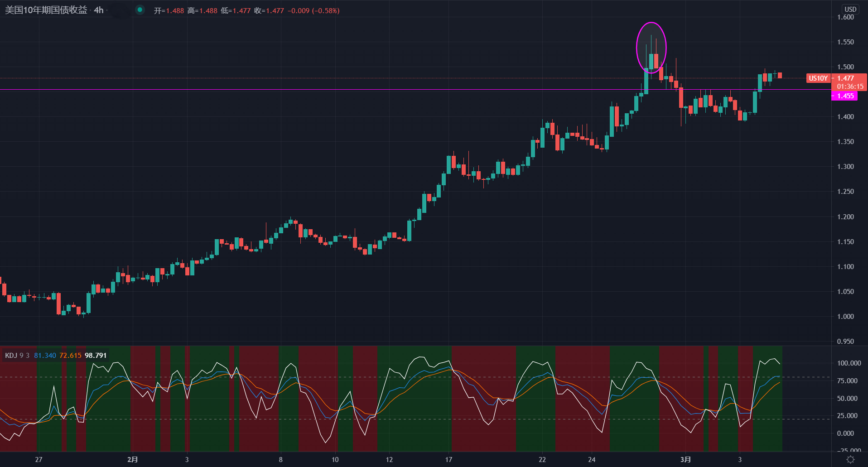The height and width of the screenshot is (467, 868).
Task: Click KDJ J value 98.791
Action: click(x=96, y=355)
